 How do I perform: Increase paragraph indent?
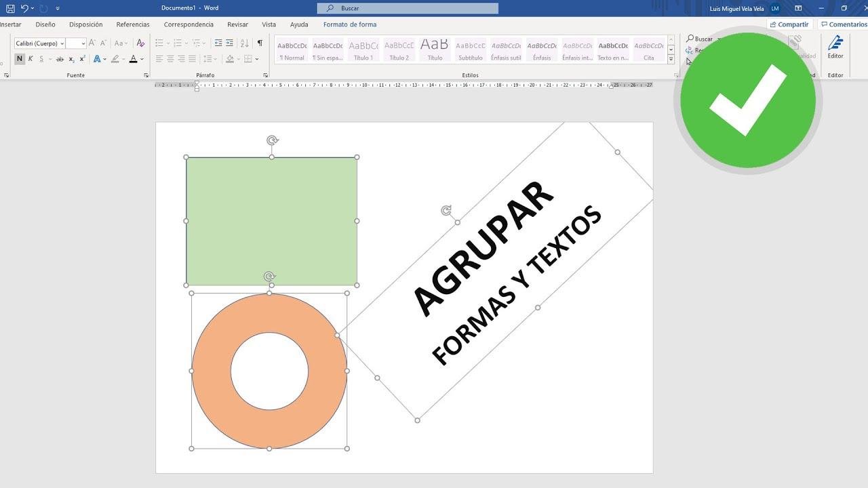(x=229, y=43)
